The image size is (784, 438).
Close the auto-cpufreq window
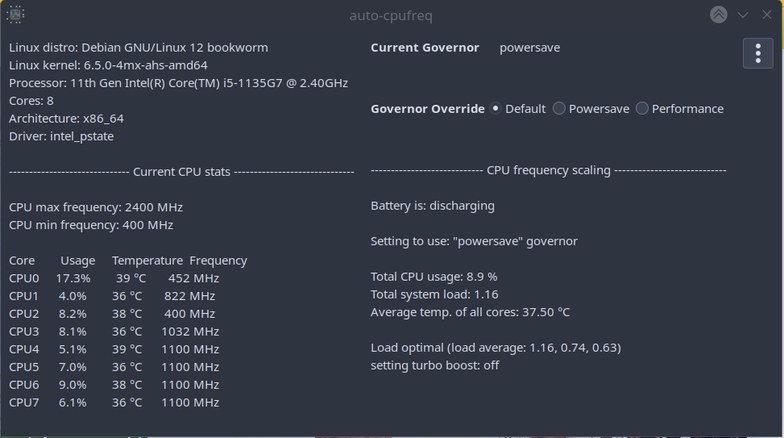[x=767, y=15]
